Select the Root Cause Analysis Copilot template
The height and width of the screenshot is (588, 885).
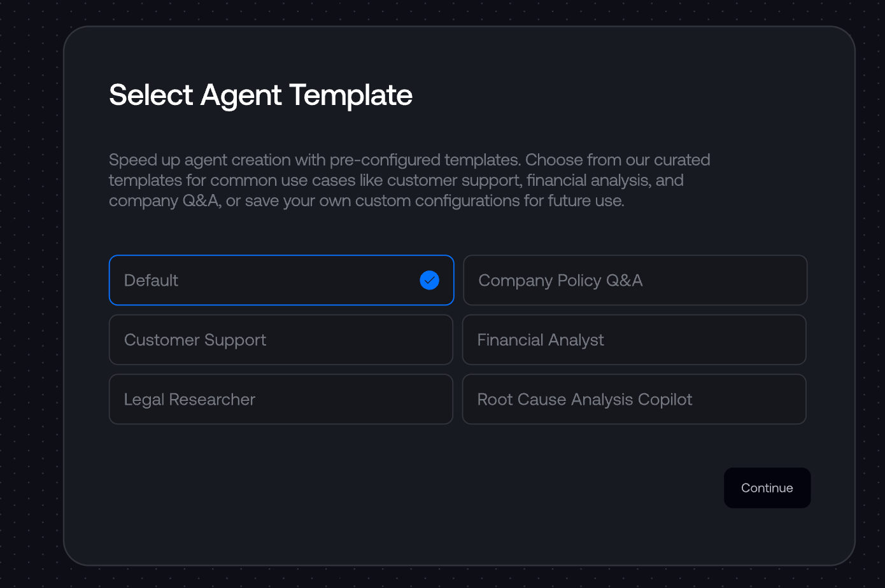pyautogui.click(x=634, y=399)
